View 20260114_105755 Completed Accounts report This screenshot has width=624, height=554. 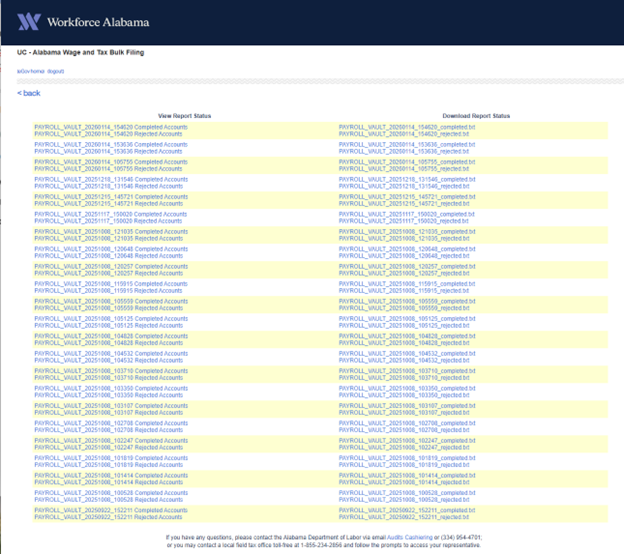tap(111, 162)
